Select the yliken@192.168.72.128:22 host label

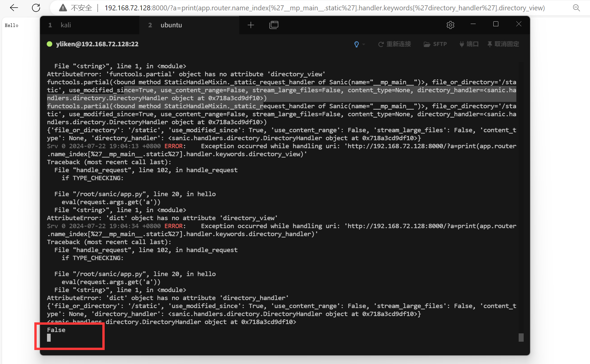coord(97,44)
